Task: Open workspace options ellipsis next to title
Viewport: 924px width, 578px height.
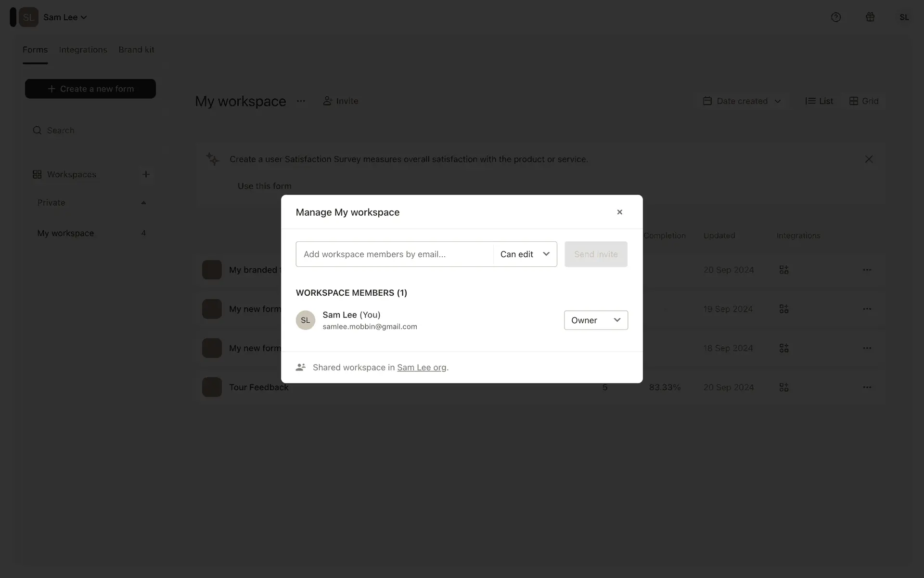Action: click(x=301, y=101)
